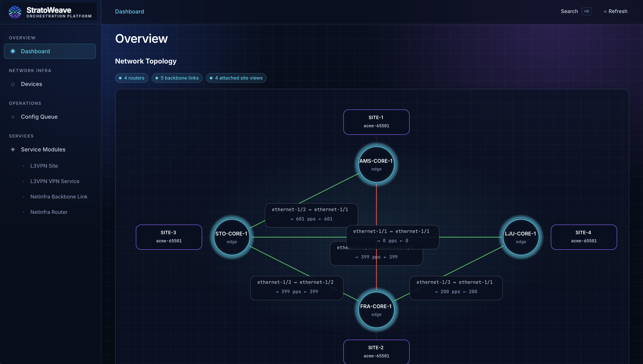Open Netinfra Router module
Image resolution: width=643 pixels, height=364 pixels.
pos(49,212)
